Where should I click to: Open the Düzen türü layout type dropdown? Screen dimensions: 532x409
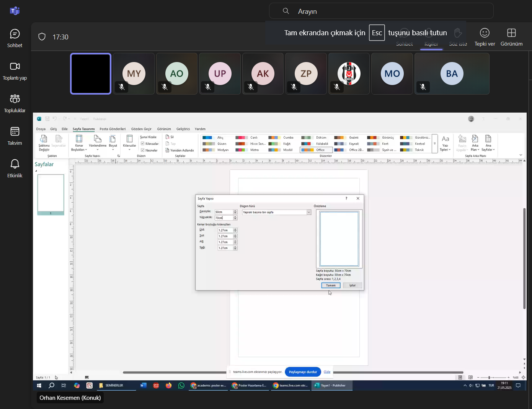[277, 212]
